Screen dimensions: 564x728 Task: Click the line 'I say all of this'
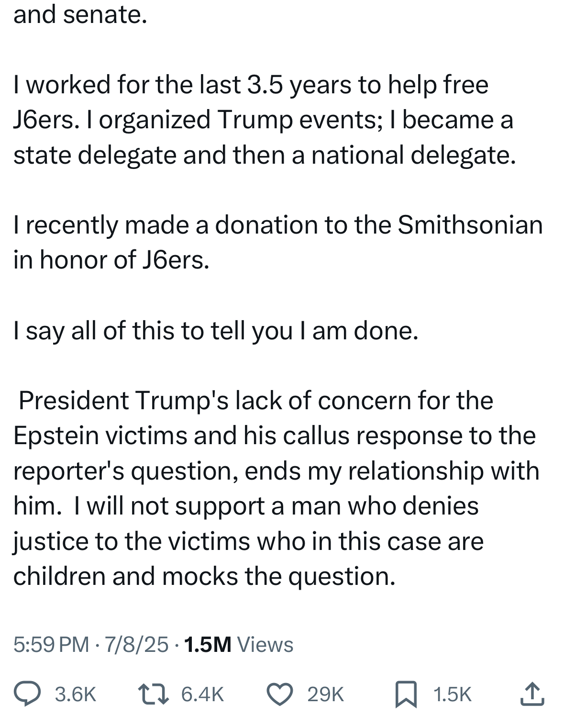coord(216,331)
